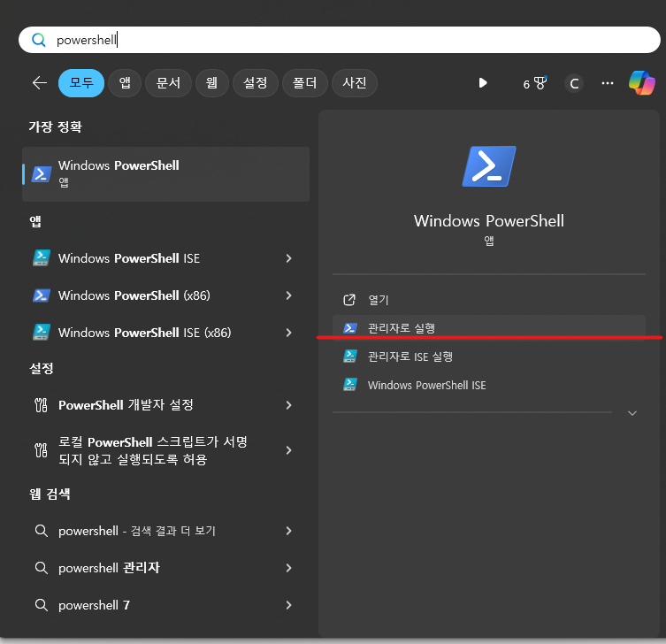Viewport: 666px width, 644px height.
Task: Expand the Windows PowerShell ISE result chevron
Action: point(289,258)
